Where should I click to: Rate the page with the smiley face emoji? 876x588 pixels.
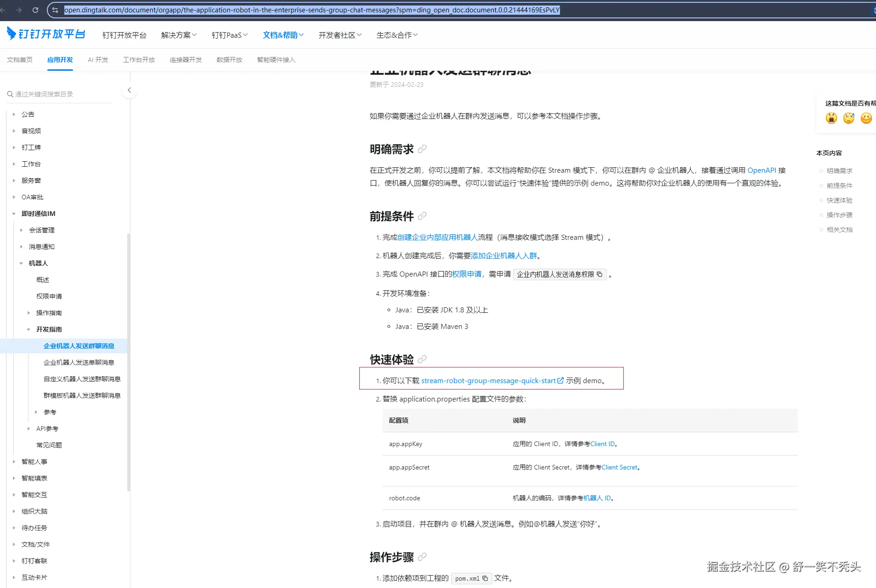pos(866,118)
